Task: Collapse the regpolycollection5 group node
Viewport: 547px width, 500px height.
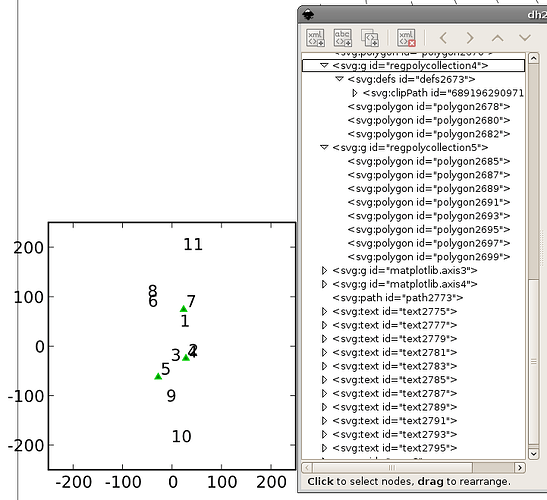Action: [x=324, y=147]
